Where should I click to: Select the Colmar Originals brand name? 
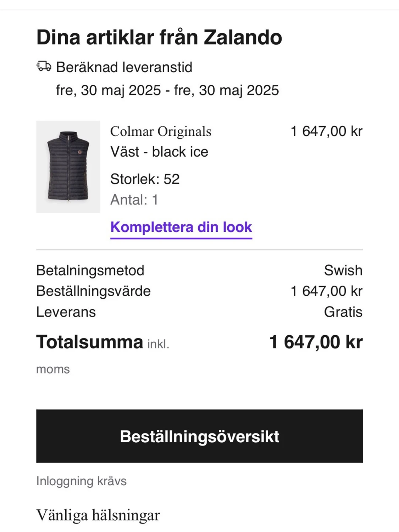coord(161,131)
